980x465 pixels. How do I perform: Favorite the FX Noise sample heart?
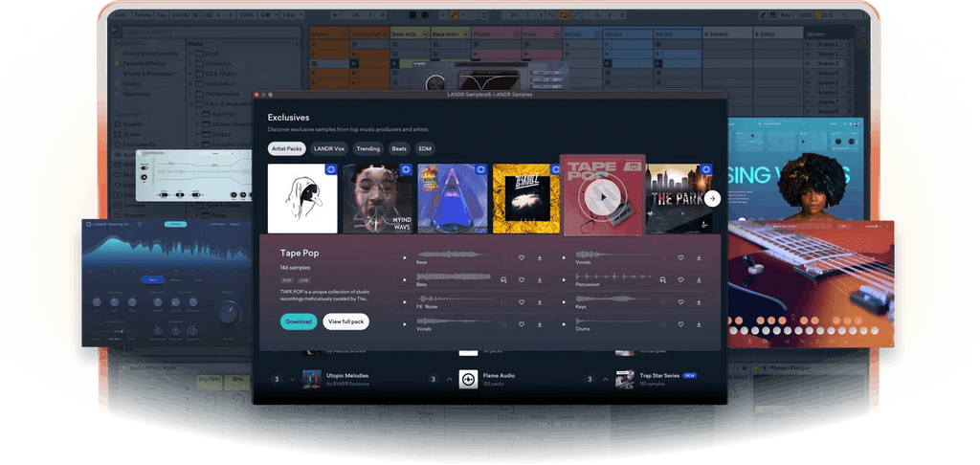(x=522, y=302)
